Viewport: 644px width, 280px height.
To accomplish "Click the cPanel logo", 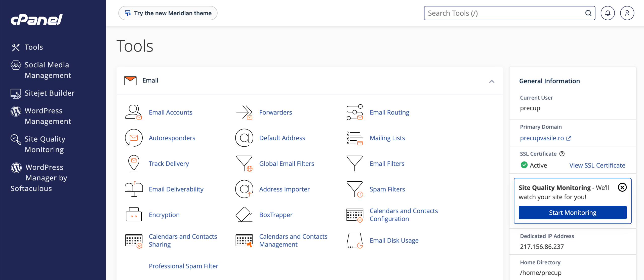I will (x=36, y=19).
